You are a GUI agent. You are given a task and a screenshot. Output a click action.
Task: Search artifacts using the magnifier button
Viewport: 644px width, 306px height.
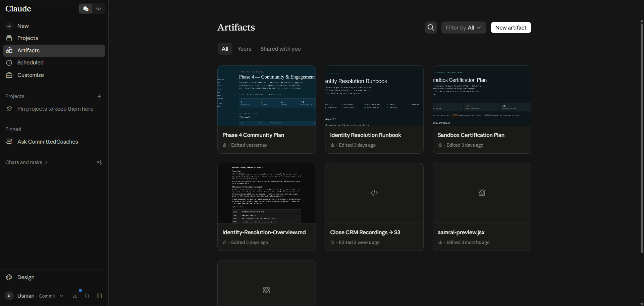pos(431,28)
